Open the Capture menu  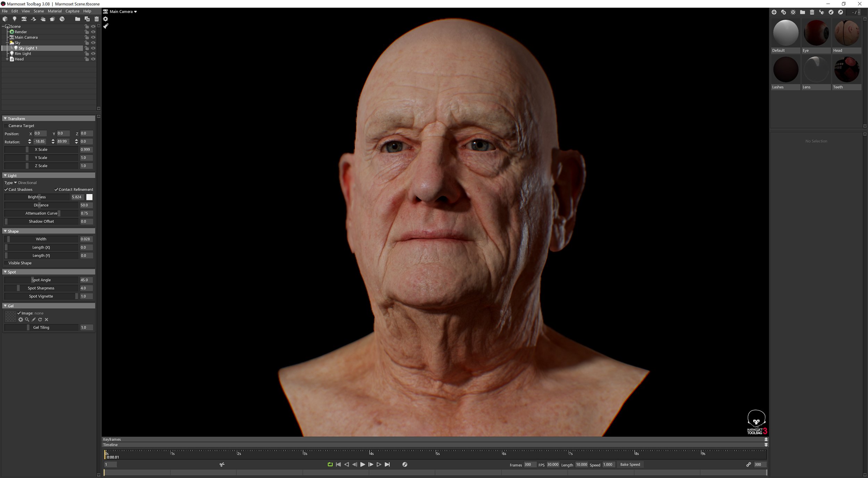point(72,11)
